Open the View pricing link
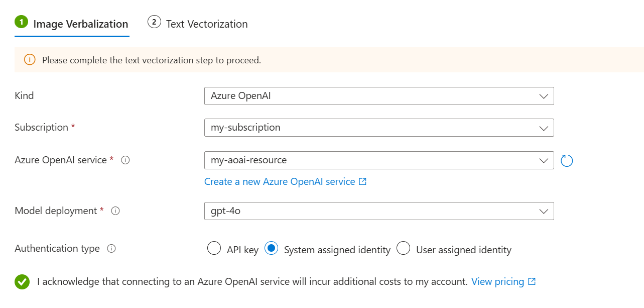The image size is (644, 308). click(x=497, y=282)
